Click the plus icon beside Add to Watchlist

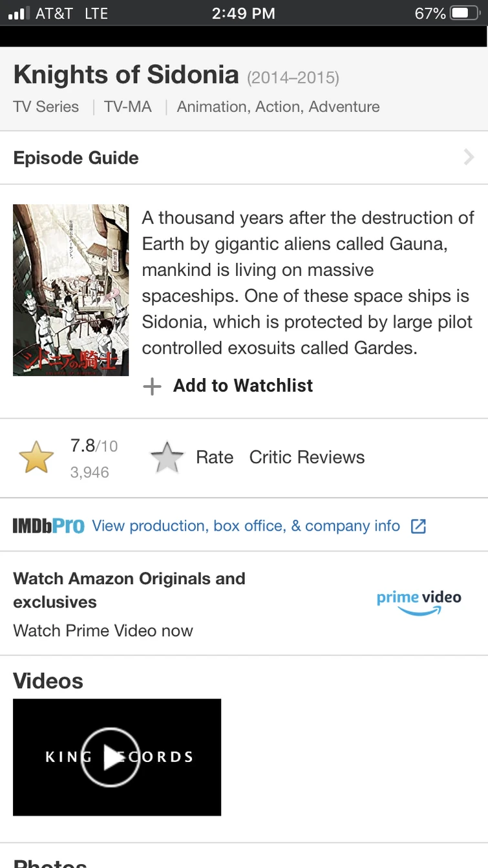click(x=152, y=386)
